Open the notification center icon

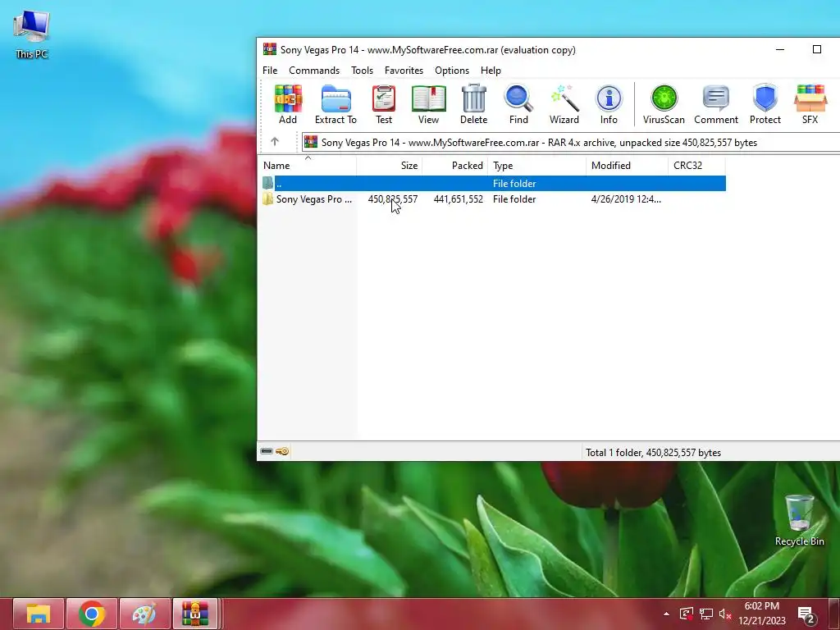point(806,615)
